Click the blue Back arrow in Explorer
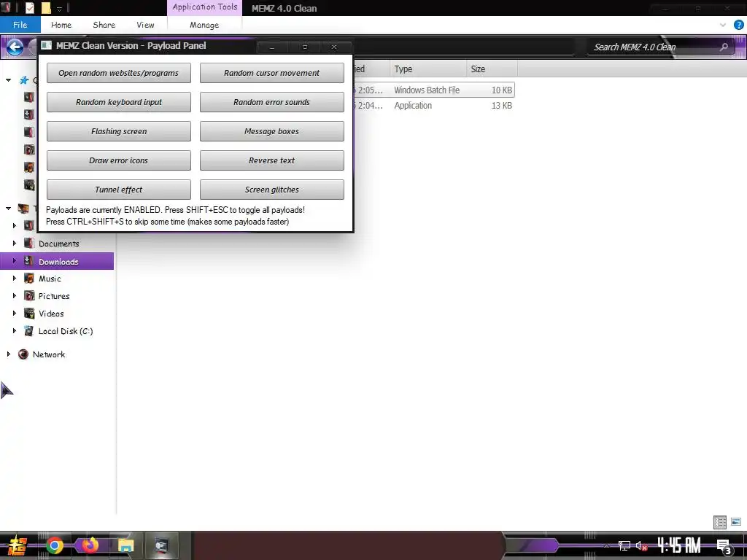 [15, 47]
